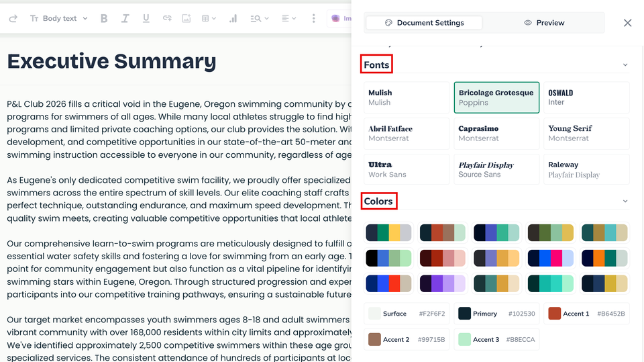This screenshot has height=362, width=644.
Task: Close the document settings panel
Action: [x=627, y=23]
